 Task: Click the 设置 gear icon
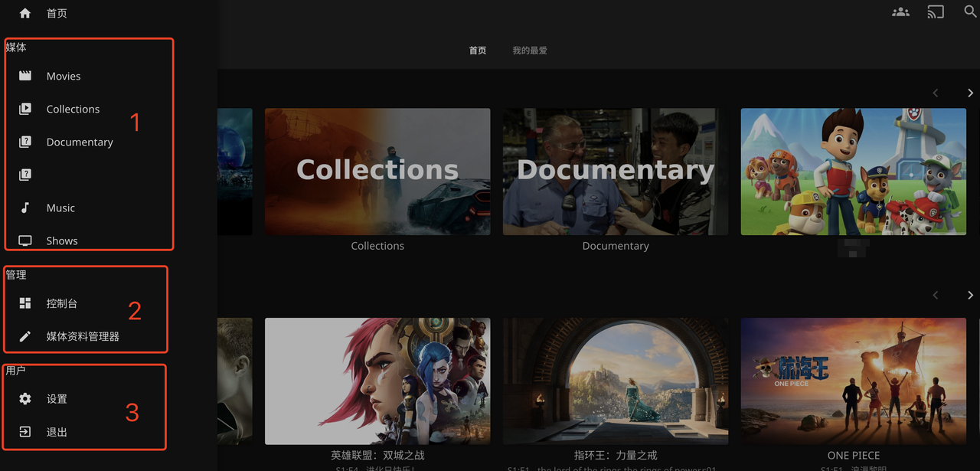(x=25, y=399)
